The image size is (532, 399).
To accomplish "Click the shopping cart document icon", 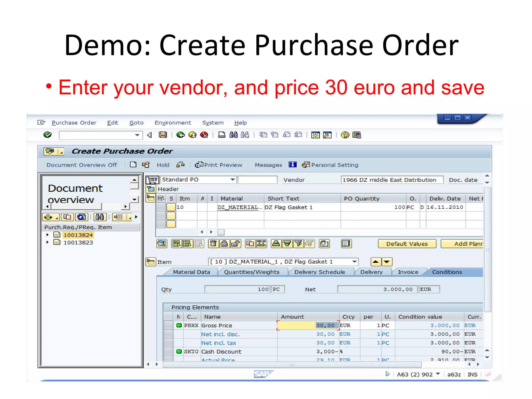I will [x=152, y=179].
